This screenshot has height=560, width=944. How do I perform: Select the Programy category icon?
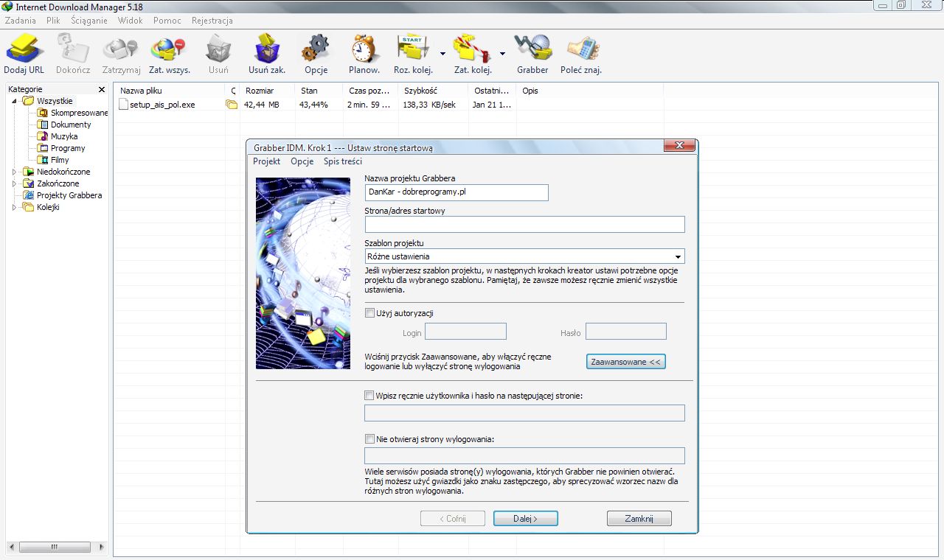(42, 148)
